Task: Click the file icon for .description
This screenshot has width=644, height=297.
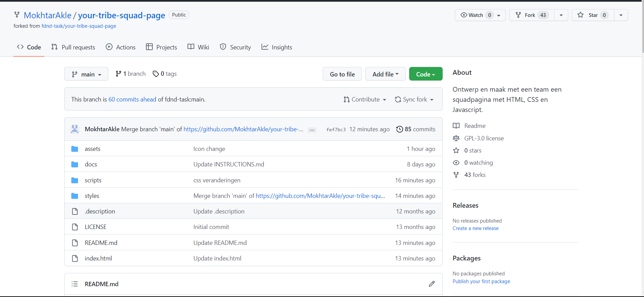Action: pyautogui.click(x=75, y=211)
